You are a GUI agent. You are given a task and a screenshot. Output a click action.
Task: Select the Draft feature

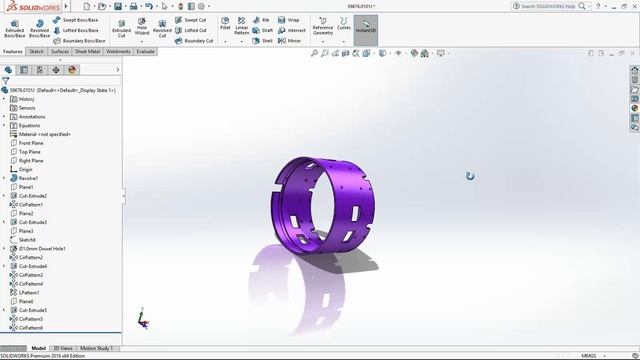point(262,30)
